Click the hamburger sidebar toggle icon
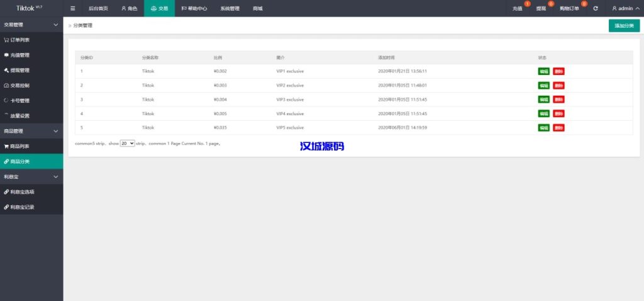Viewport: 644px width, 301px height. [72, 9]
